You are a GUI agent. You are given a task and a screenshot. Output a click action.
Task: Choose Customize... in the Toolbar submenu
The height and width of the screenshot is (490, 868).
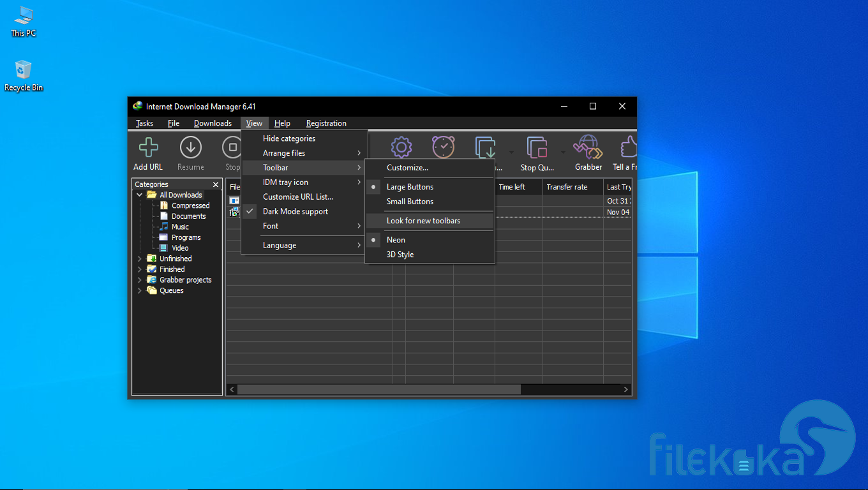(x=430, y=168)
